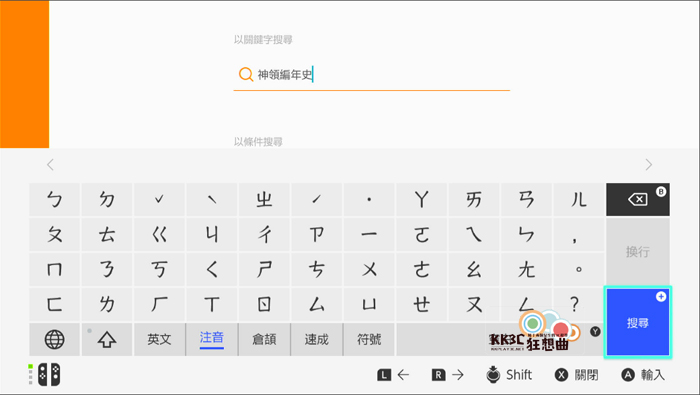Tap the ㄎ key
Image resolution: width=700 pixels, height=395 pixels.
point(159,269)
